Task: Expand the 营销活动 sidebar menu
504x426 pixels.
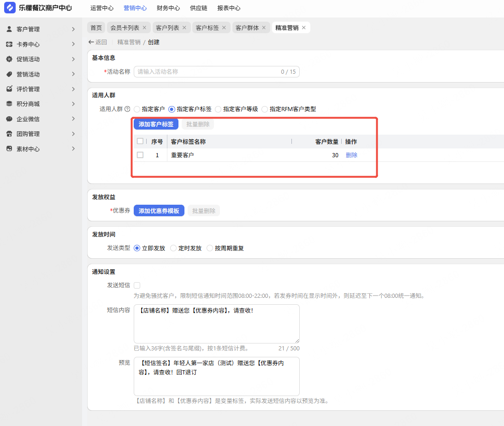Action: point(73,74)
